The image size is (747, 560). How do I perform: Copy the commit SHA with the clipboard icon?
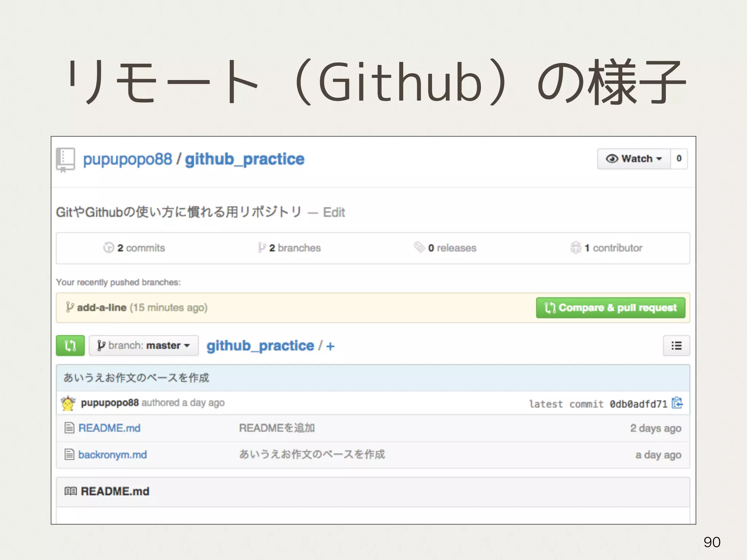(x=677, y=403)
